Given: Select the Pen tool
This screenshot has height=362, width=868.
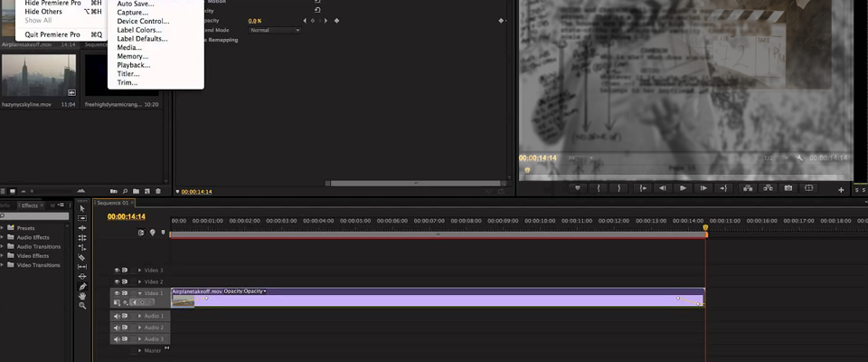Looking at the screenshot, I should pos(82,287).
